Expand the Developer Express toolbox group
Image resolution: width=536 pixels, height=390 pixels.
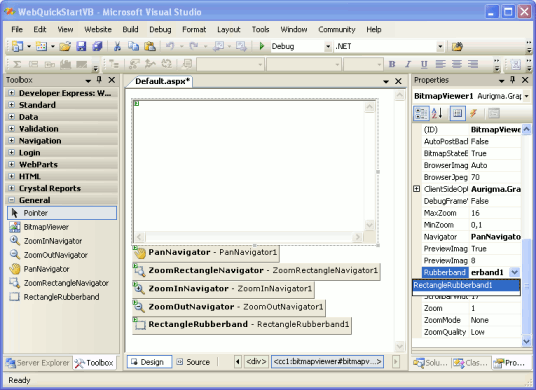12,93
